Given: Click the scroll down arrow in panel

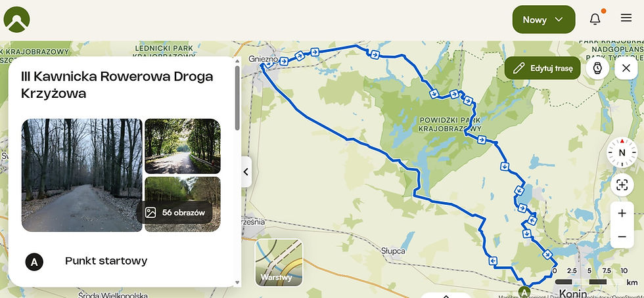Looking at the screenshot, I should (x=237, y=283).
